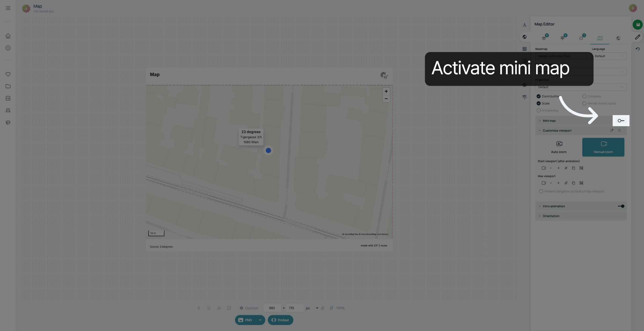This screenshot has width=644, height=331.
Task: Click the undo arrow icon
Action: (x=638, y=49)
